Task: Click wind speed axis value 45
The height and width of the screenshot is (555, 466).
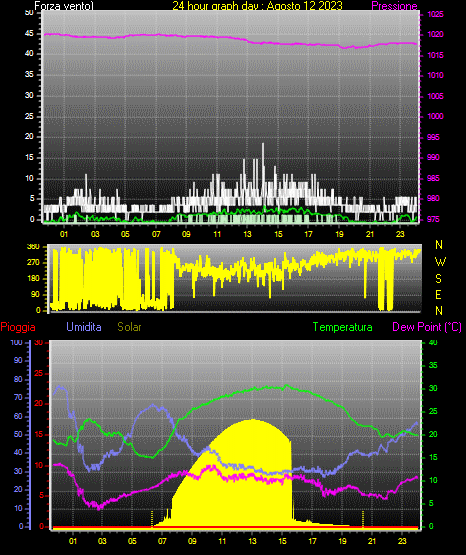Action: pyautogui.click(x=29, y=34)
